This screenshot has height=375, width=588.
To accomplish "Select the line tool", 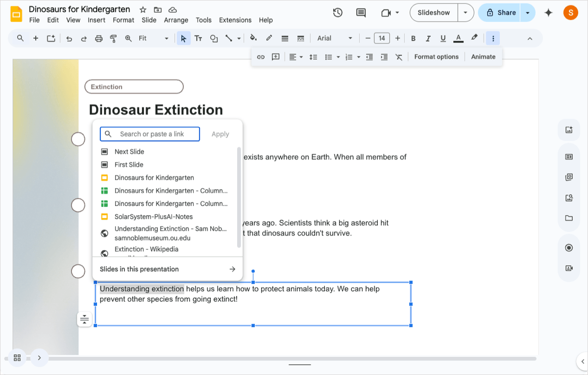I will tap(228, 38).
